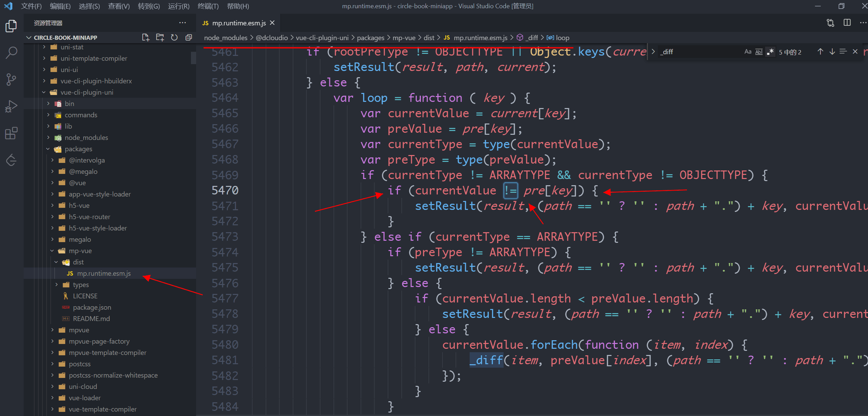Open the 编辑(E) menu

point(60,6)
